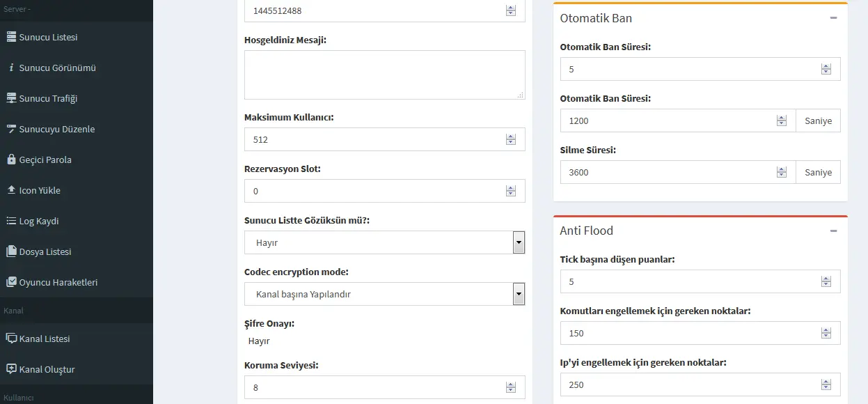Click the Maksimum Kullanıcı stepper arrows
This screenshot has height=404, width=868.
pos(511,139)
